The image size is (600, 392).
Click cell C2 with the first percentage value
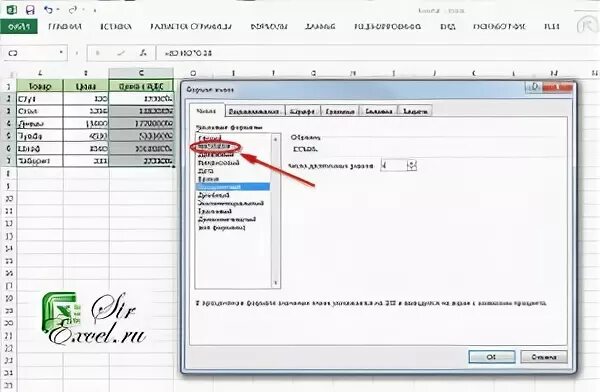141,98
